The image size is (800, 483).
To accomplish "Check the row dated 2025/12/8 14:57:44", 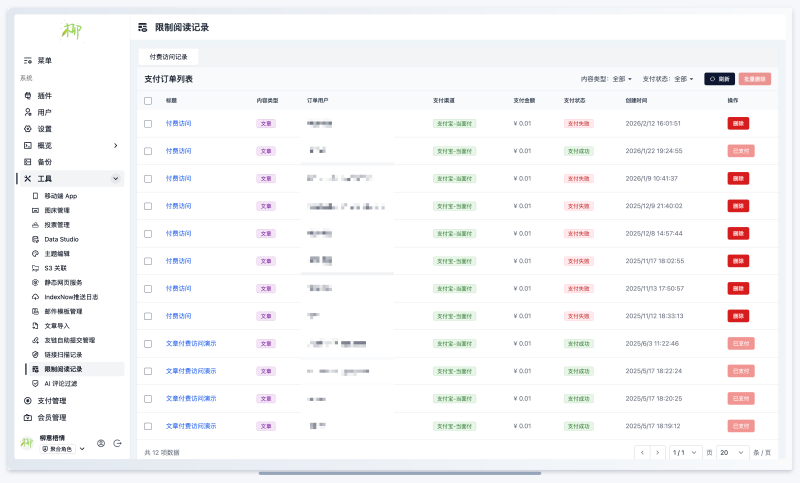I will click(148, 234).
